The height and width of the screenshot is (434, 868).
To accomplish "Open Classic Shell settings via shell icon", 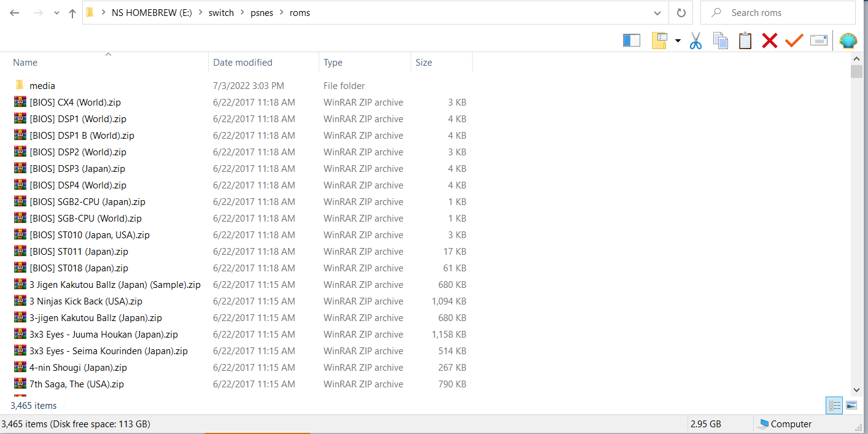I will 848,41.
